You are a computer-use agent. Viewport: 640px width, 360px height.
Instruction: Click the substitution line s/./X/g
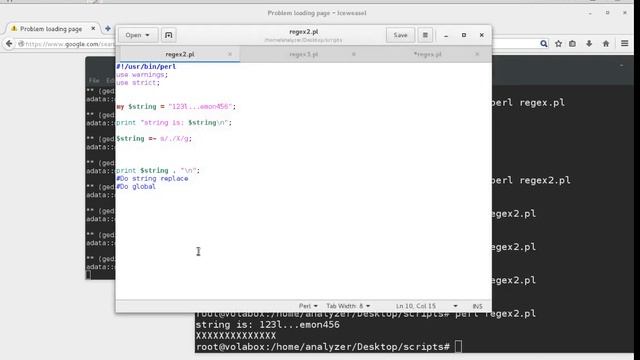point(154,138)
